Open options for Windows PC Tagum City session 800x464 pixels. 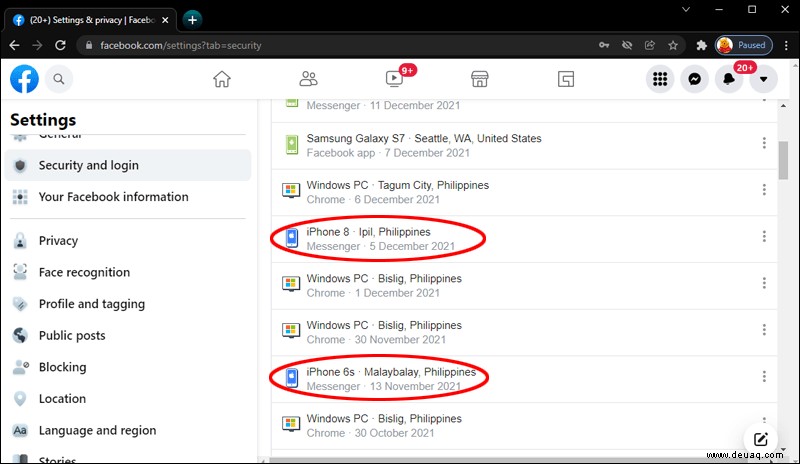point(764,189)
